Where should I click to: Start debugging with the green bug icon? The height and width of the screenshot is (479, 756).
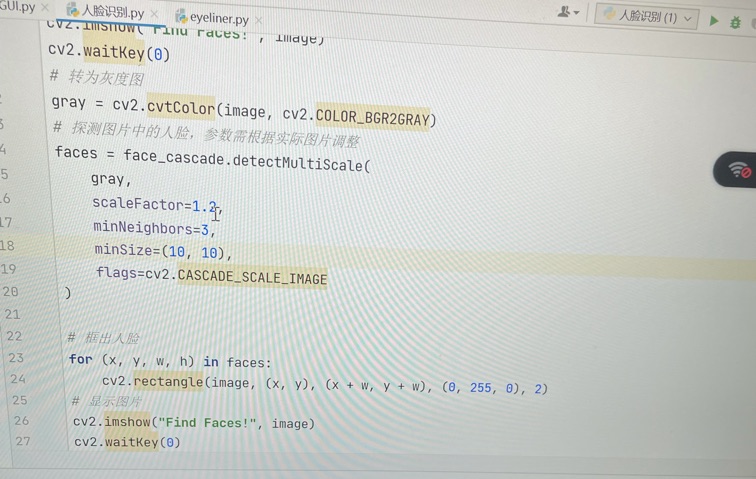(x=735, y=22)
